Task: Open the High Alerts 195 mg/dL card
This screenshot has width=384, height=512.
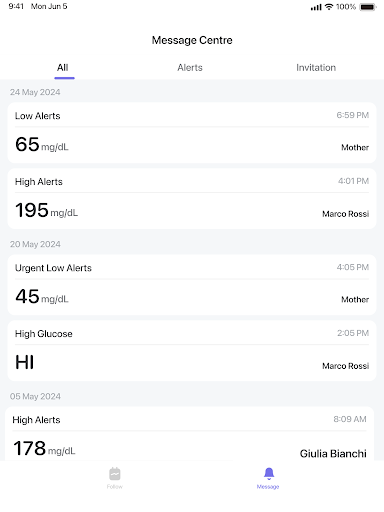Action: 192,199
